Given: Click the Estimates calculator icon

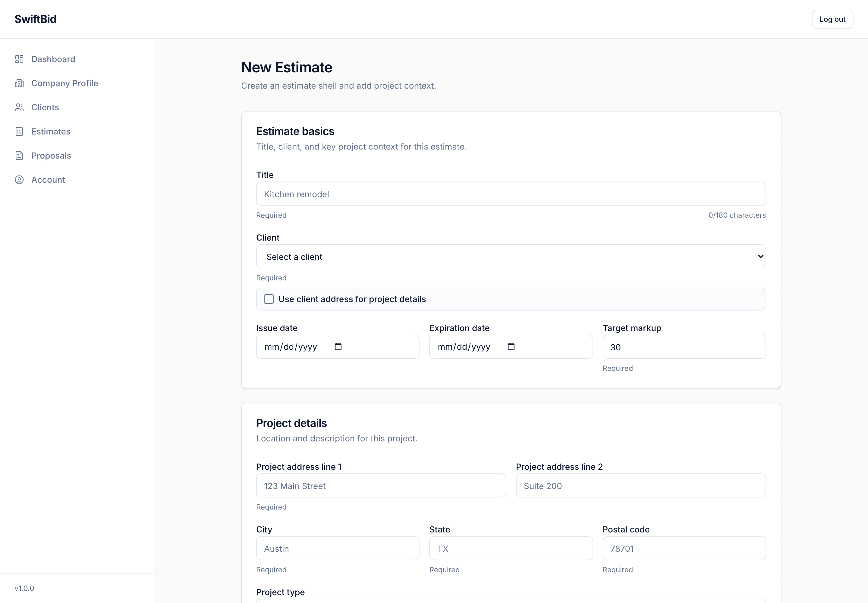Looking at the screenshot, I should pos(19,131).
